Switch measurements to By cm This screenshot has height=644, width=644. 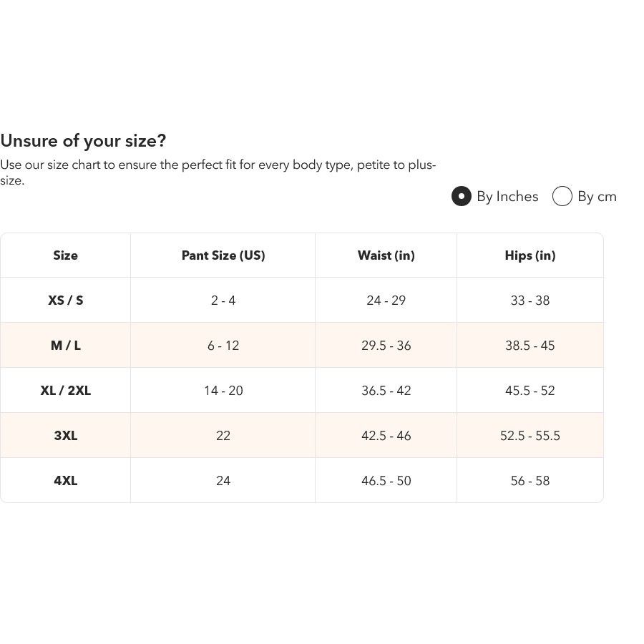[x=562, y=196]
